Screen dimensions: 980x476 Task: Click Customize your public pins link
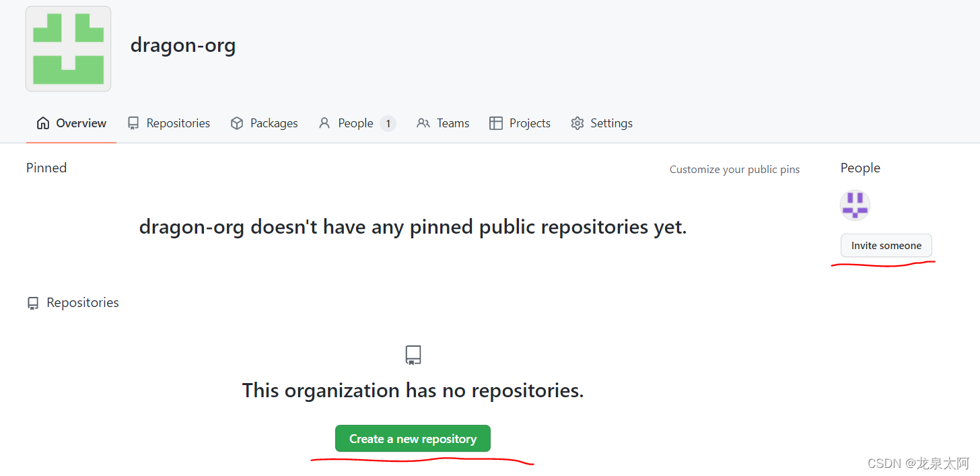[x=734, y=170]
